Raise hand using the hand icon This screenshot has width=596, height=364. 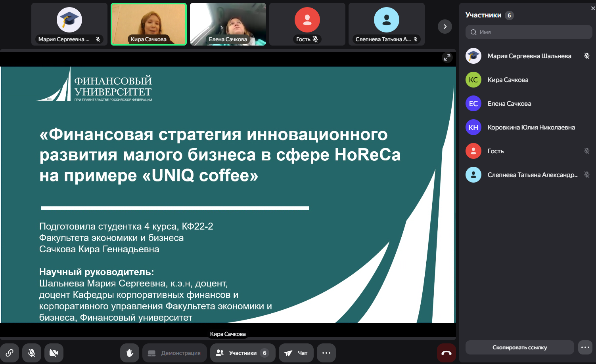tap(130, 353)
